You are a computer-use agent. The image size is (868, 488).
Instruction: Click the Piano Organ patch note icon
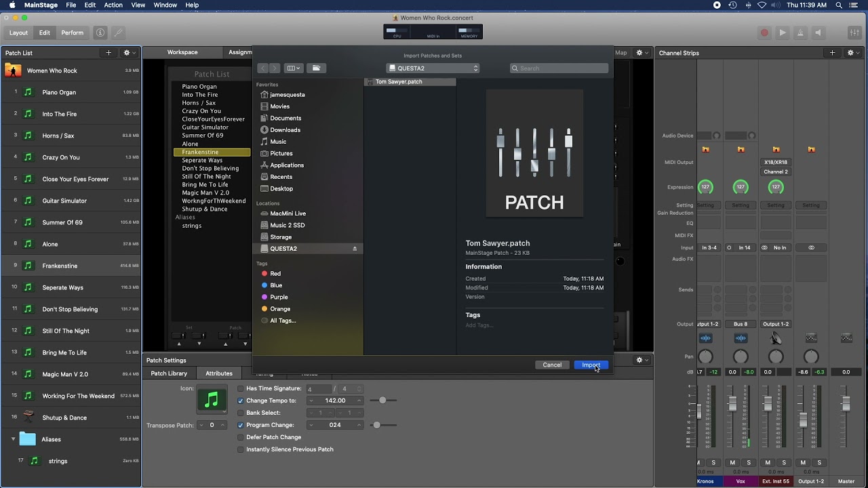coord(28,92)
